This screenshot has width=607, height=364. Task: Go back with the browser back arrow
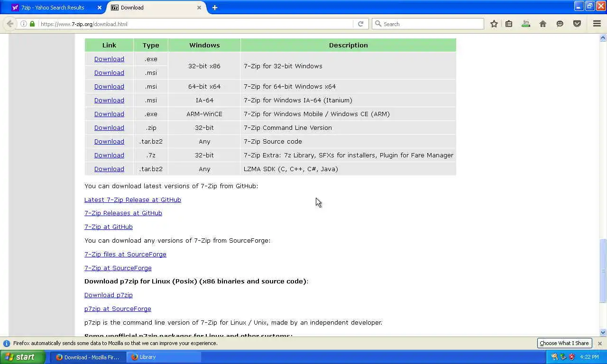point(9,24)
